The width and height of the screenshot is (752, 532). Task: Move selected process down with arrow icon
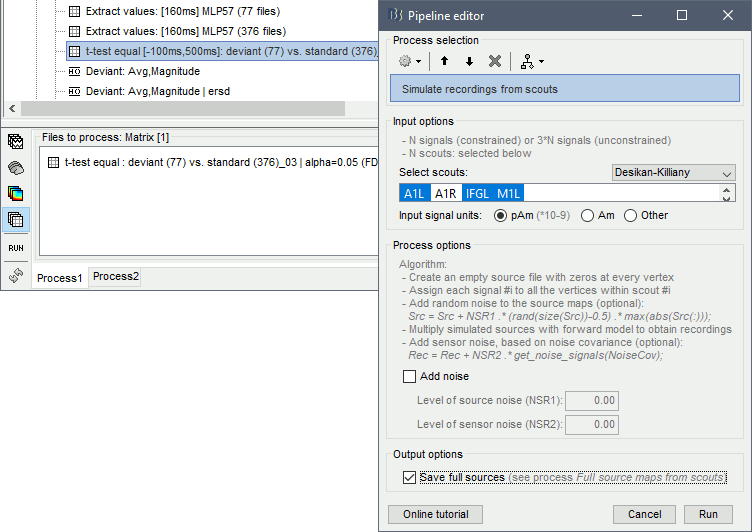tap(469, 61)
